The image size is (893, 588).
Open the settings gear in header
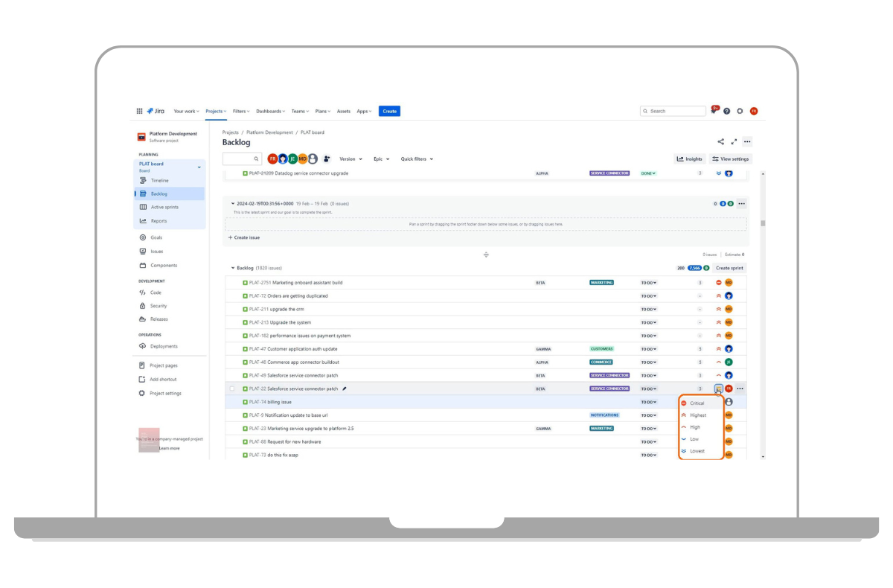click(740, 111)
